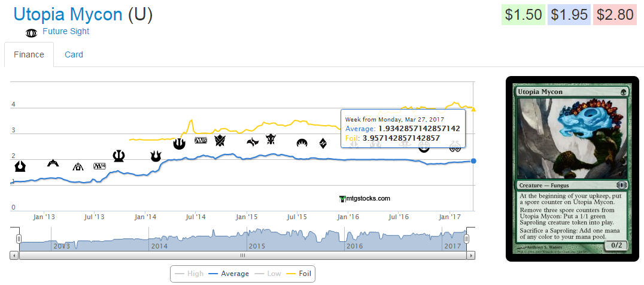The image size is (644, 285).
Task: Click the chart scrollbar thumb
Action: point(242,256)
